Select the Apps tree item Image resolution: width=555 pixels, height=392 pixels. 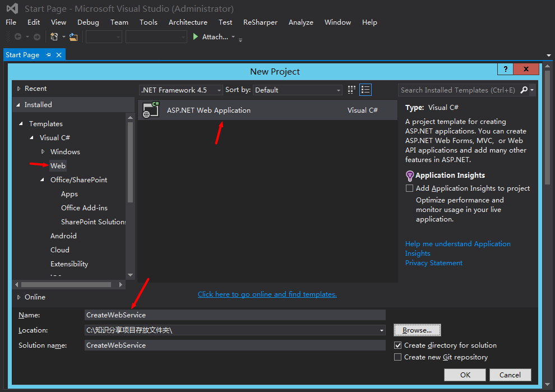pos(70,194)
